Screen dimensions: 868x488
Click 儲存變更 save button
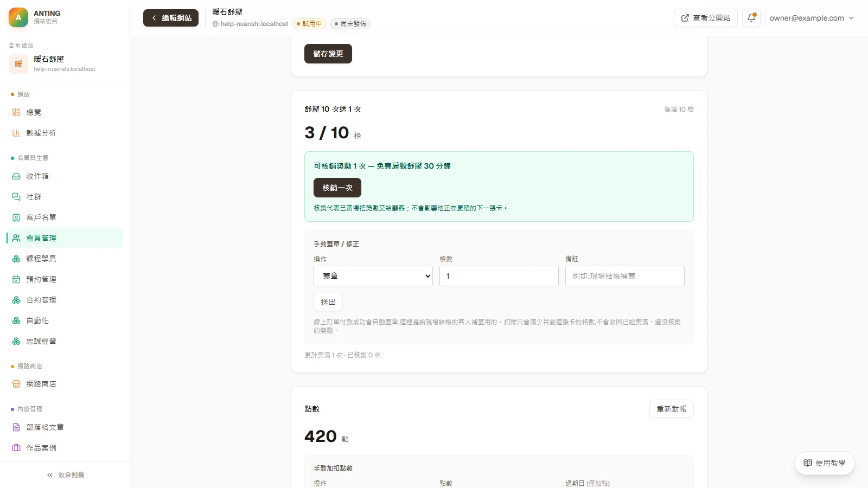[x=328, y=54]
